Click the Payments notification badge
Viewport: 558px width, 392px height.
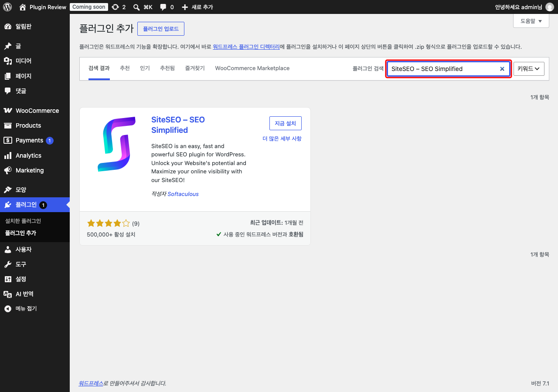pos(50,140)
